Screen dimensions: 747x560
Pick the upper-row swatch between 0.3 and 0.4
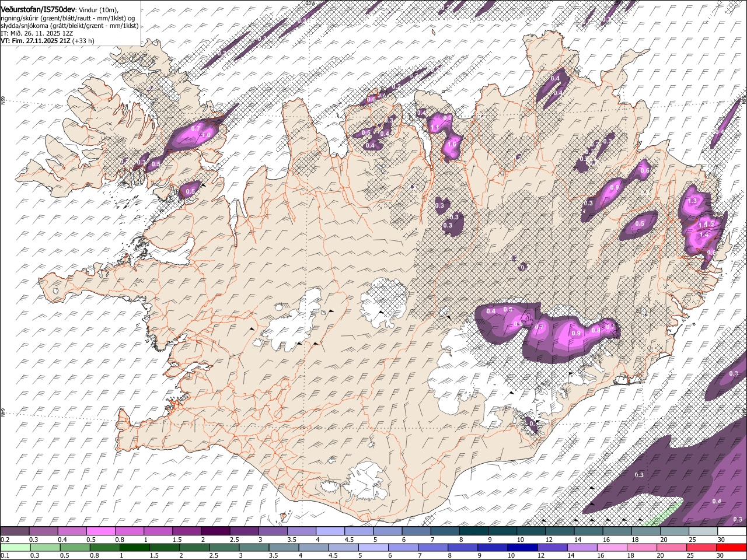click(x=44, y=531)
